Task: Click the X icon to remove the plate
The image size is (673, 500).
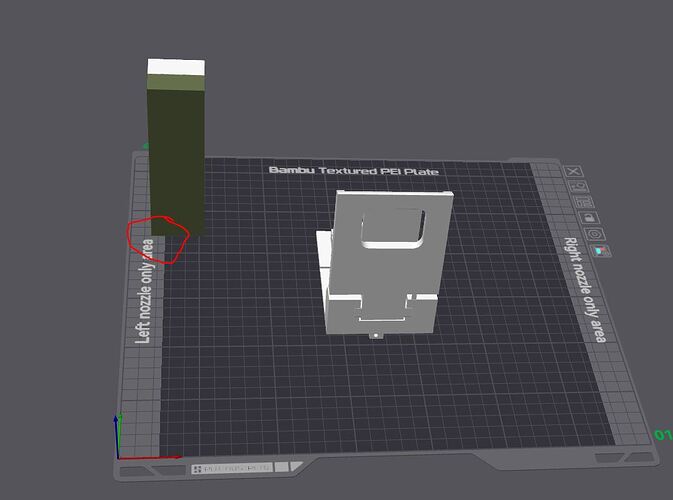Action: pyautogui.click(x=574, y=171)
